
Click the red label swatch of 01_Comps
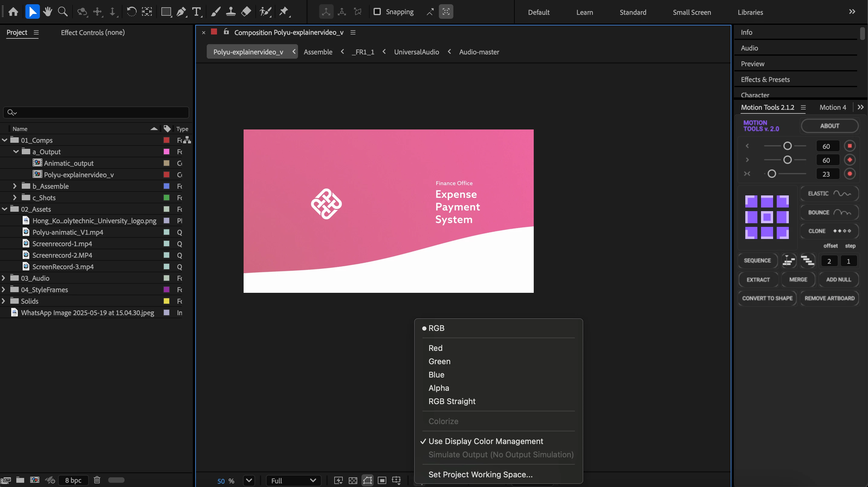[x=167, y=140]
